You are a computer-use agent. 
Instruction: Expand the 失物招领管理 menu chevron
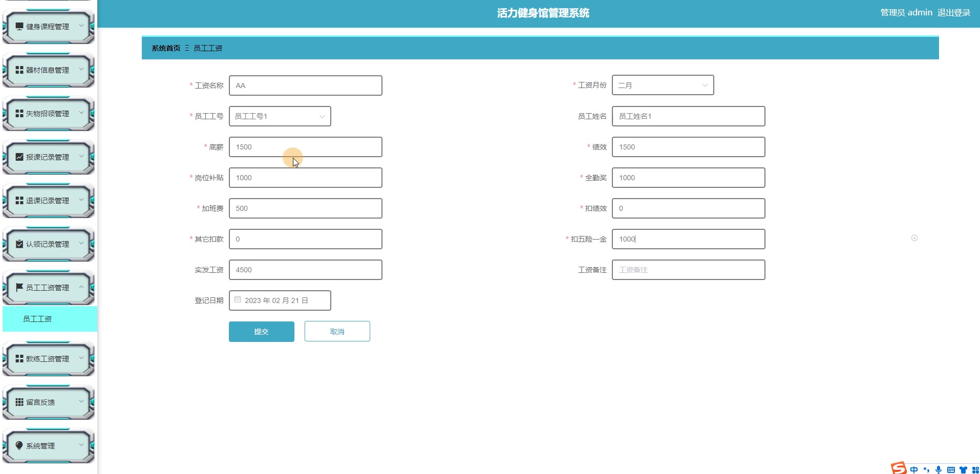pos(81,113)
